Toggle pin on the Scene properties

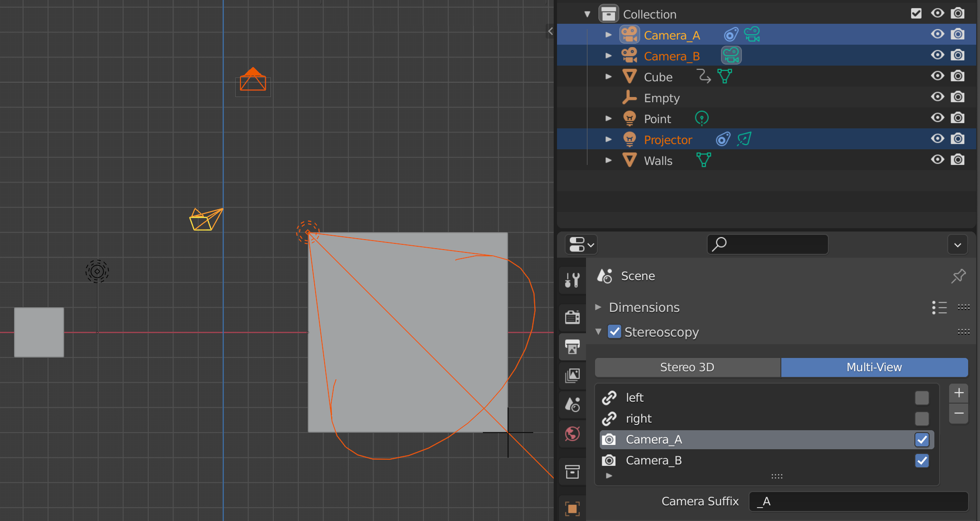click(x=958, y=276)
